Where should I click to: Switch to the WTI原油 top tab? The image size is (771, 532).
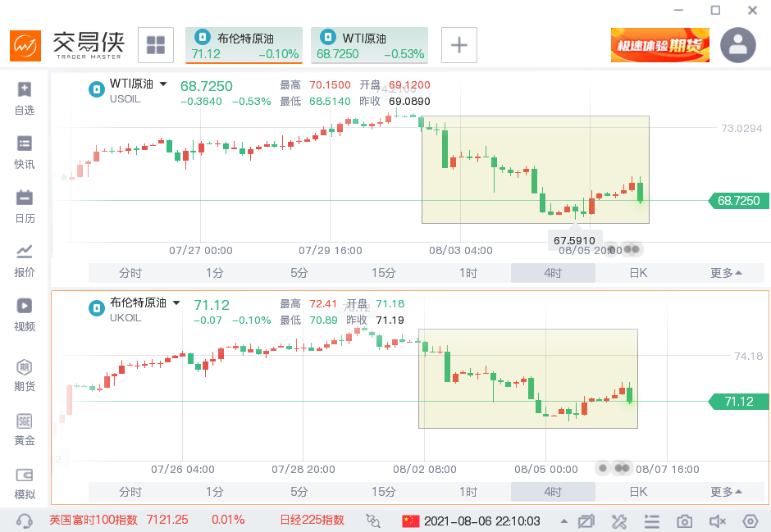click(x=370, y=45)
